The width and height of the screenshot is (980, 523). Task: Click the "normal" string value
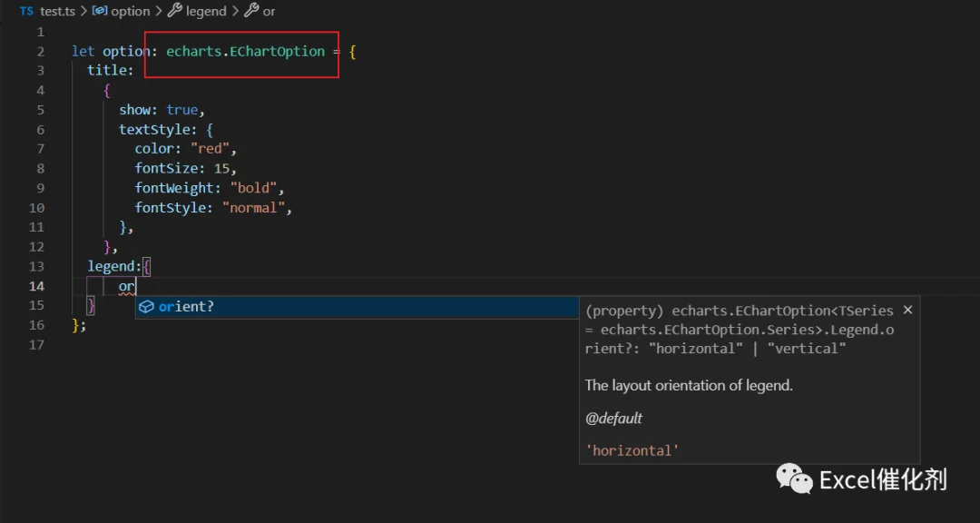(253, 208)
